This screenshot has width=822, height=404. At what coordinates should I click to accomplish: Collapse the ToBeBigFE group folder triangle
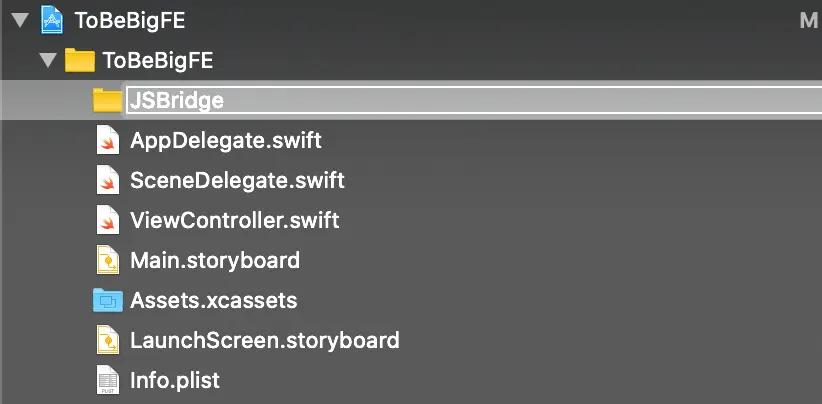[46, 60]
